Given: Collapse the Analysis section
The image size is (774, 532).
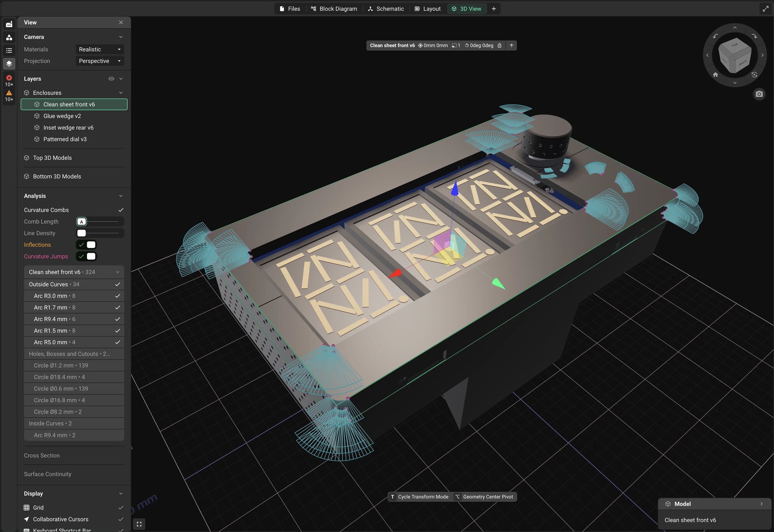Looking at the screenshot, I should click(121, 196).
